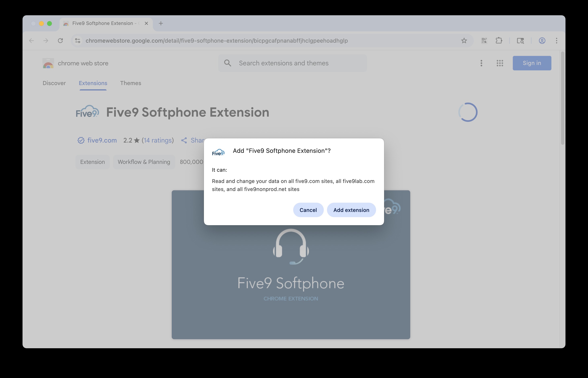This screenshot has width=588, height=378.
Task: Select the Five9 Softphone Extension browser tab
Action: pos(106,23)
